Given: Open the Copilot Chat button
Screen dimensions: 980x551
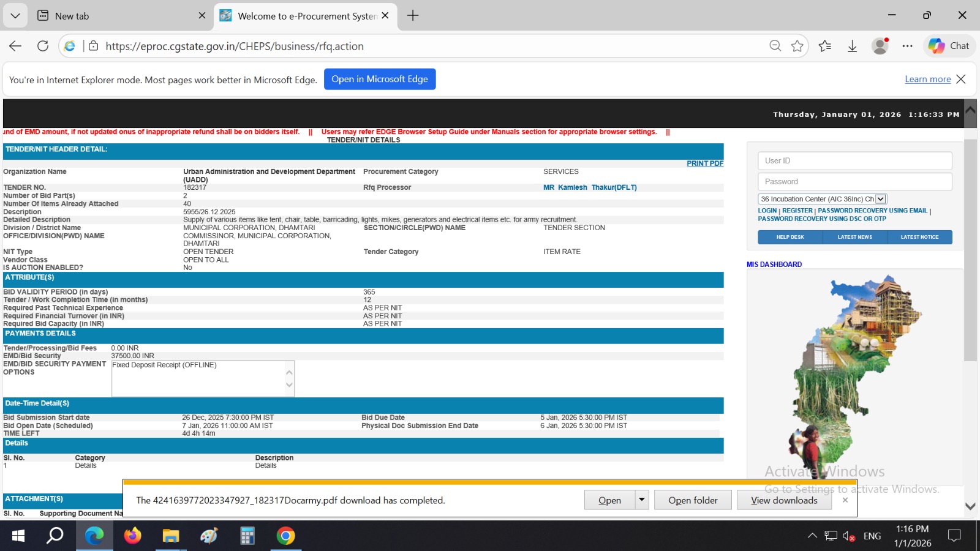Looking at the screenshot, I should [x=949, y=46].
